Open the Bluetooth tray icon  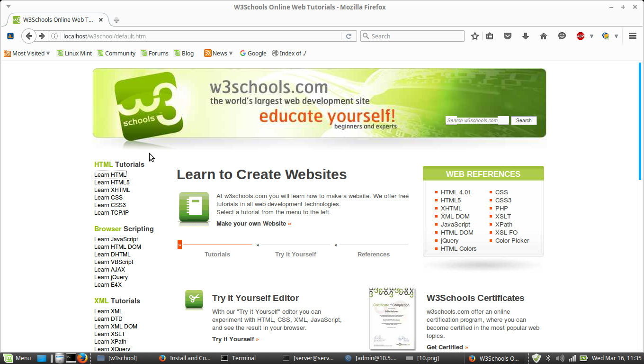pos(548,358)
